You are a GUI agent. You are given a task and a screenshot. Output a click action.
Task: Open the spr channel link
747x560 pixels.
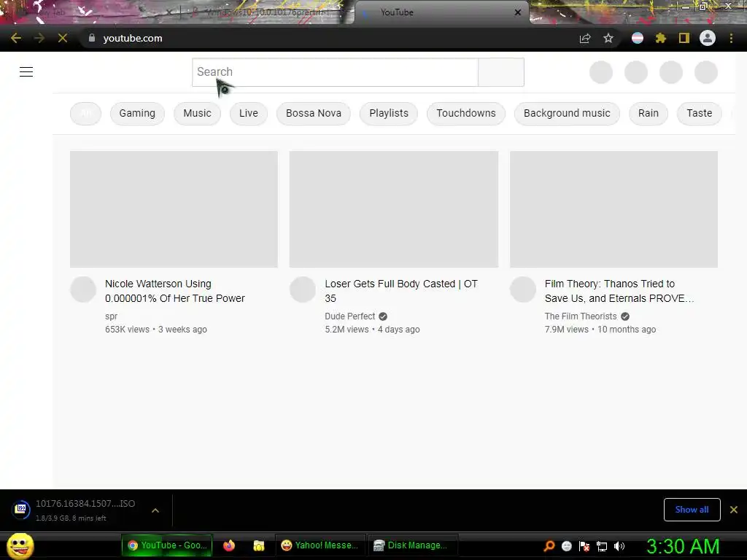111,316
